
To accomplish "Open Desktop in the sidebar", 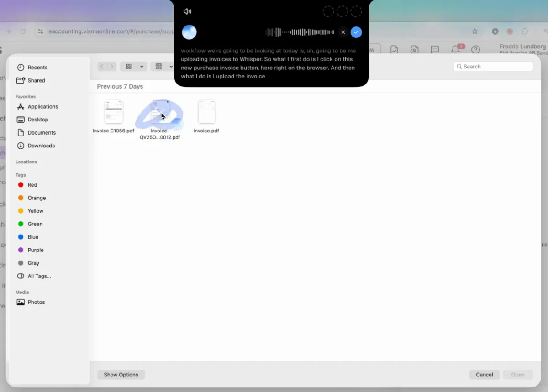I will point(32,120).
